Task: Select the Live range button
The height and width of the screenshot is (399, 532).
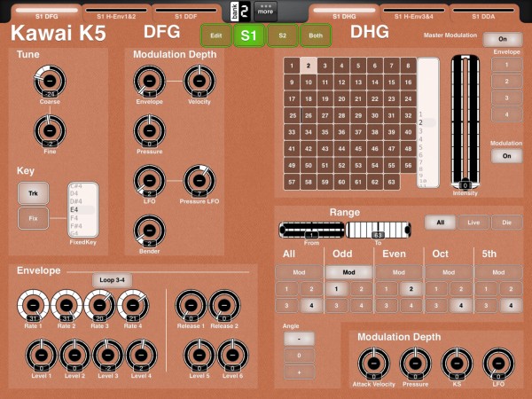Action: click(x=473, y=223)
